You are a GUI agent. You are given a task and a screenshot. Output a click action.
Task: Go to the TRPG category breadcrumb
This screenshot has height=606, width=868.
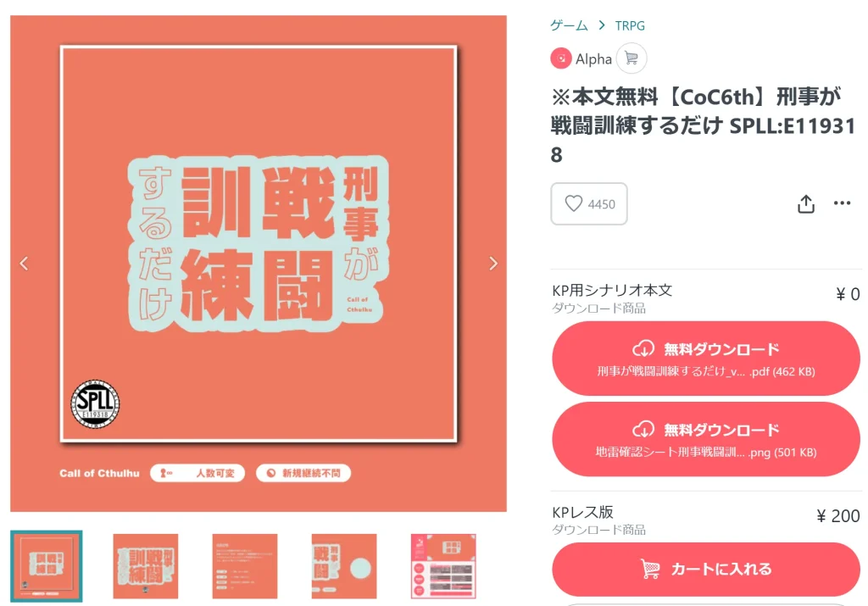pyautogui.click(x=630, y=25)
